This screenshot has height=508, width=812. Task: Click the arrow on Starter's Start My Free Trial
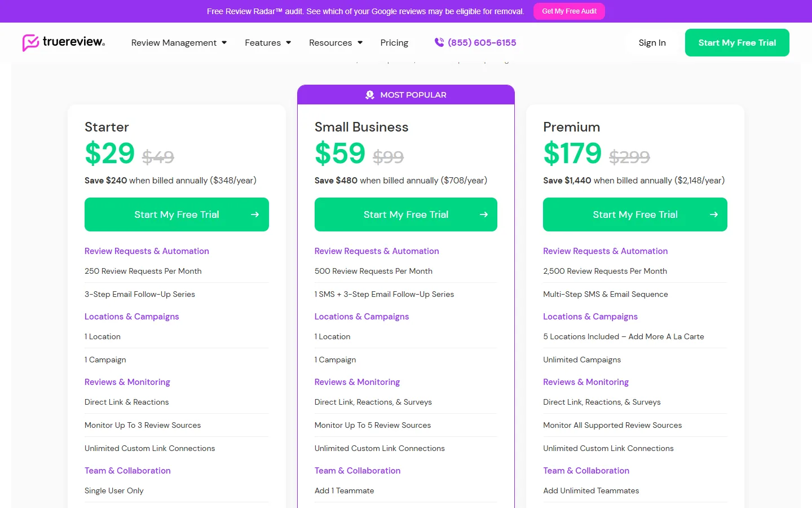tap(255, 214)
